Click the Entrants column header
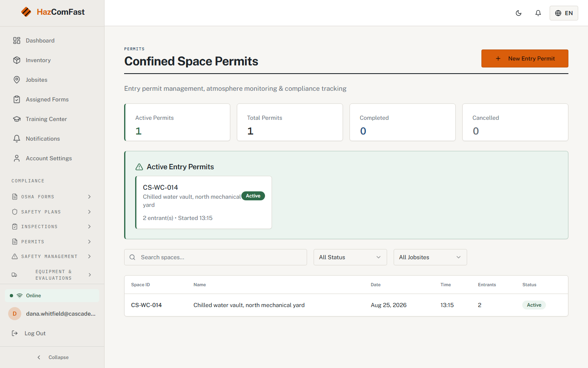The image size is (588, 368). [x=487, y=285]
